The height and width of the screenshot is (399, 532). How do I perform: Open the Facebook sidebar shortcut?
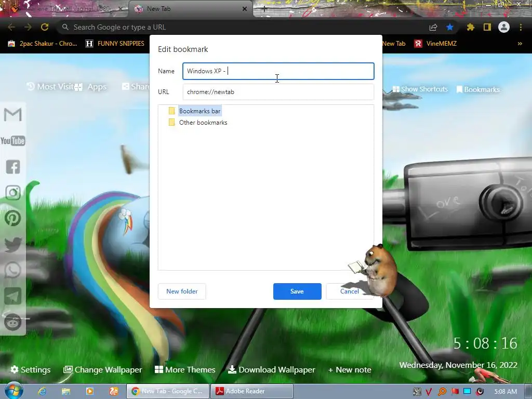(x=13, y=167)
